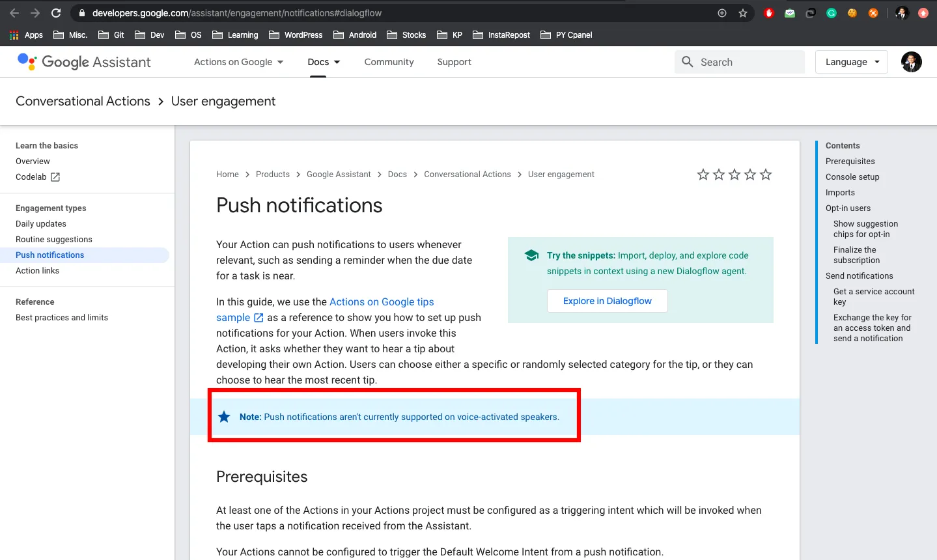The image size is (937, 560).
Task: Expand the Docs dropdown menu
Action: 324,62
